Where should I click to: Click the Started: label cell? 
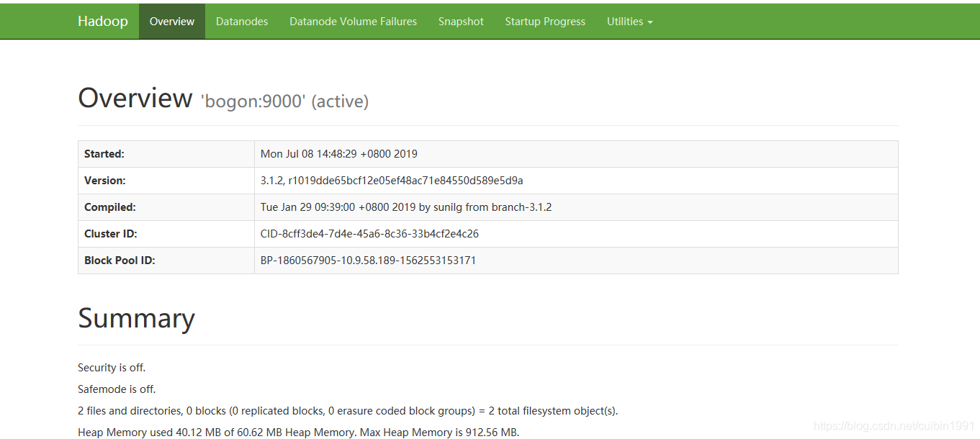[x=166, y=154]
